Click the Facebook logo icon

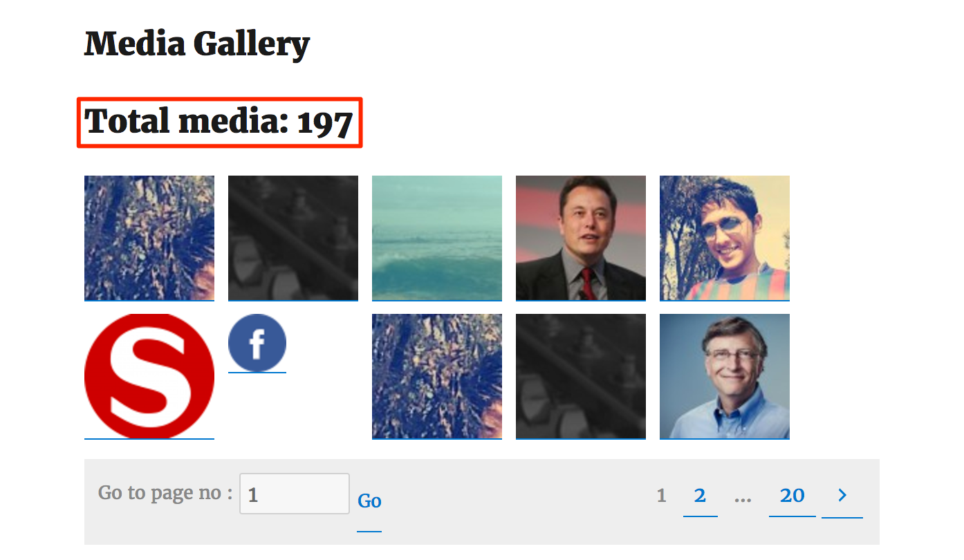click(x=257, y=343)
